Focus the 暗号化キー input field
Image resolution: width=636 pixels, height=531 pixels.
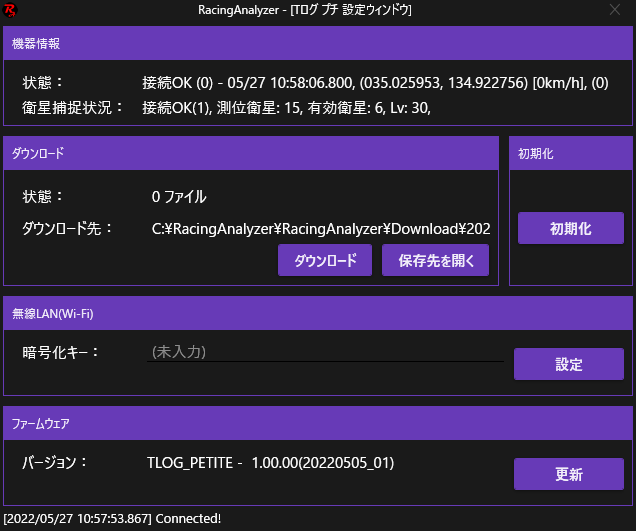tap(325, 352)
